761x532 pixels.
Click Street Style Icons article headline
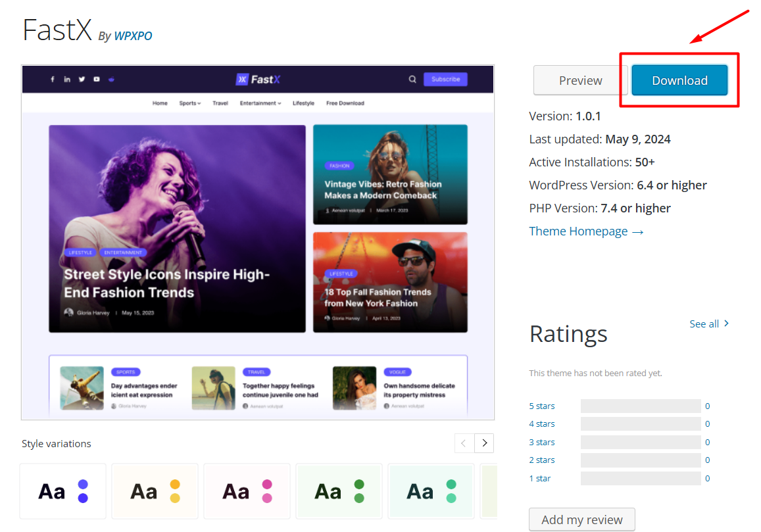click(x=166, y=283)
